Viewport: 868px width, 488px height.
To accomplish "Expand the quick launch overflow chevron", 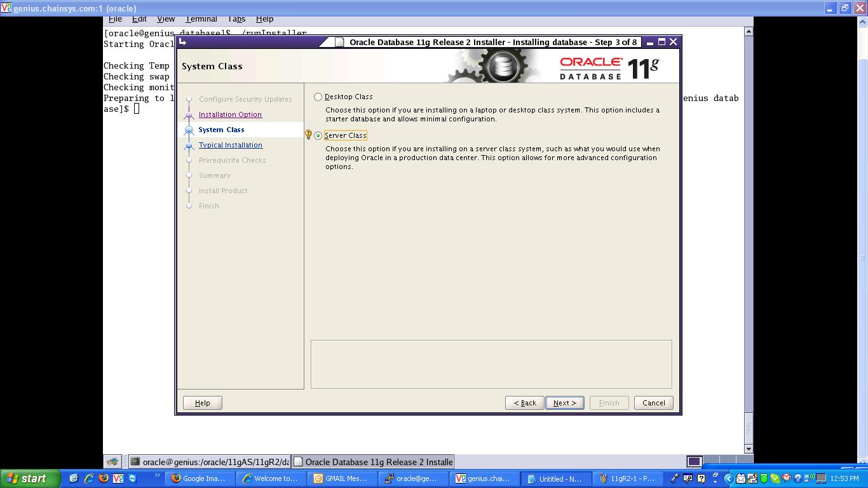I will click(x=158, y=475).
